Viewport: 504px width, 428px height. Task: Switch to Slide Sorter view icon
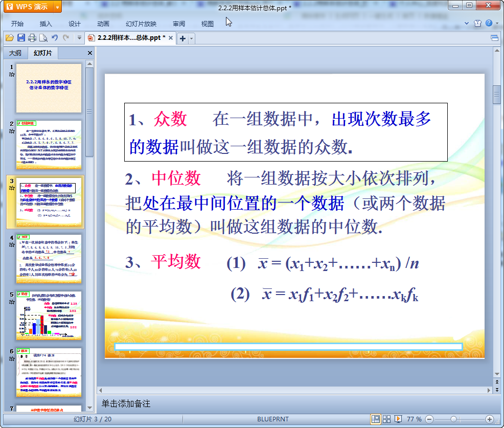(x=386, y=419)
